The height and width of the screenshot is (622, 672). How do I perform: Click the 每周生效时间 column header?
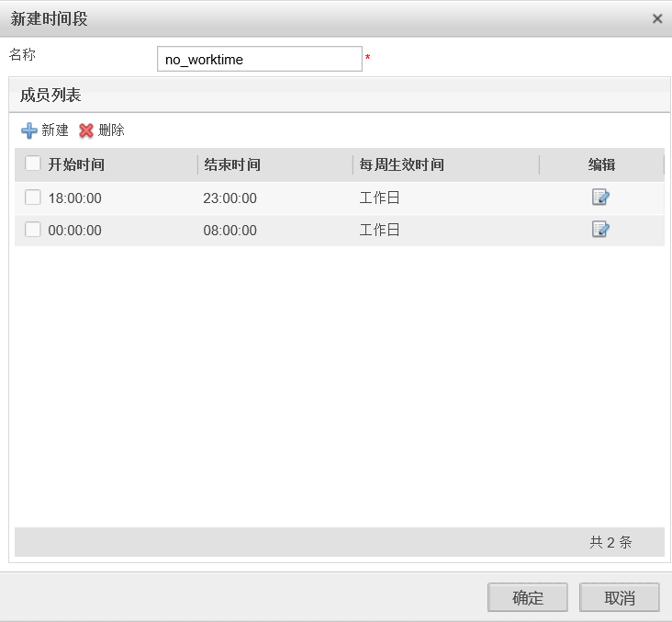401,164
